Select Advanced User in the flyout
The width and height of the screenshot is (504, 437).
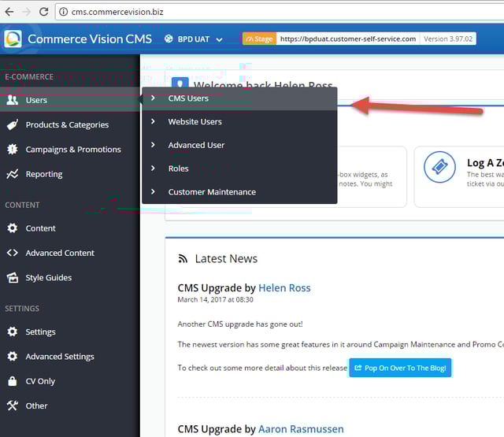click(239, 145)
